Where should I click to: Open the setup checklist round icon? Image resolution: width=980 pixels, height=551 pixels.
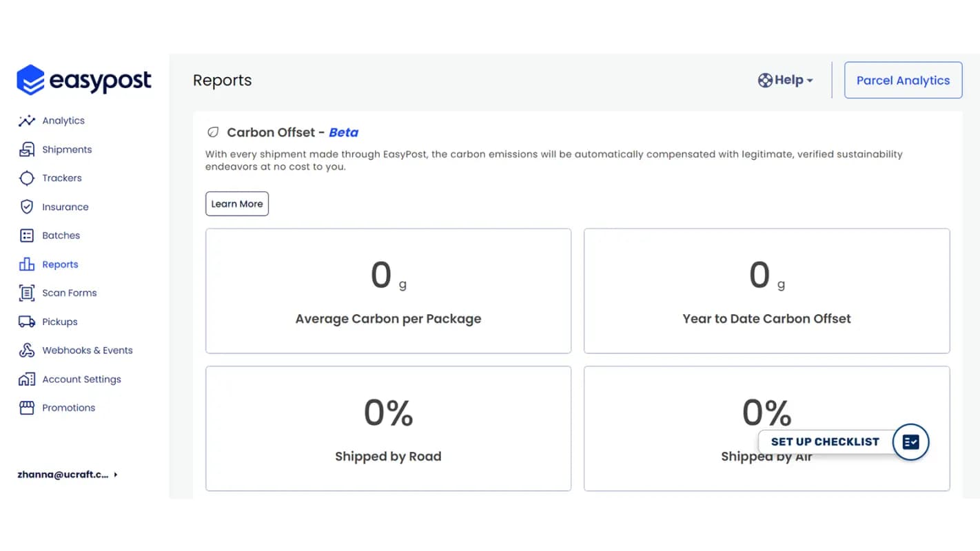[910, 442]
